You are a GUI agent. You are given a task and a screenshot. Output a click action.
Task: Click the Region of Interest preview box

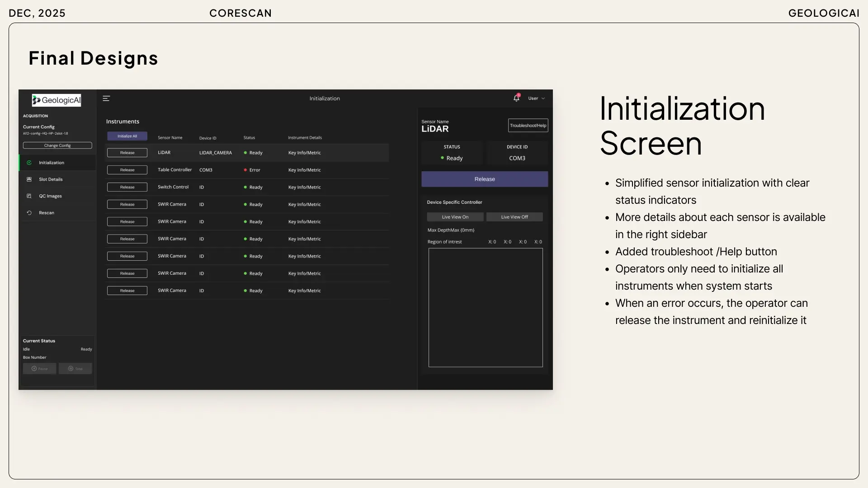pyautogui.click(x=486, y=307)
